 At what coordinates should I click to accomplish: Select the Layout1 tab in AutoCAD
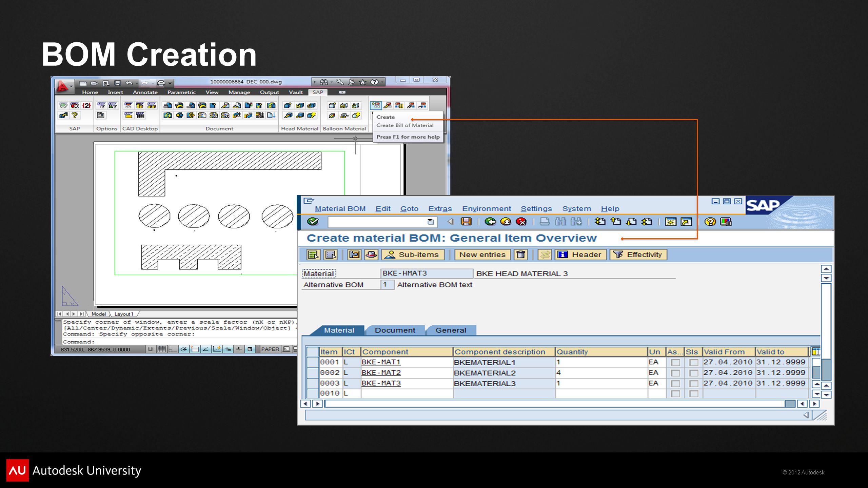pyautogui.click(x=124, y=314)
